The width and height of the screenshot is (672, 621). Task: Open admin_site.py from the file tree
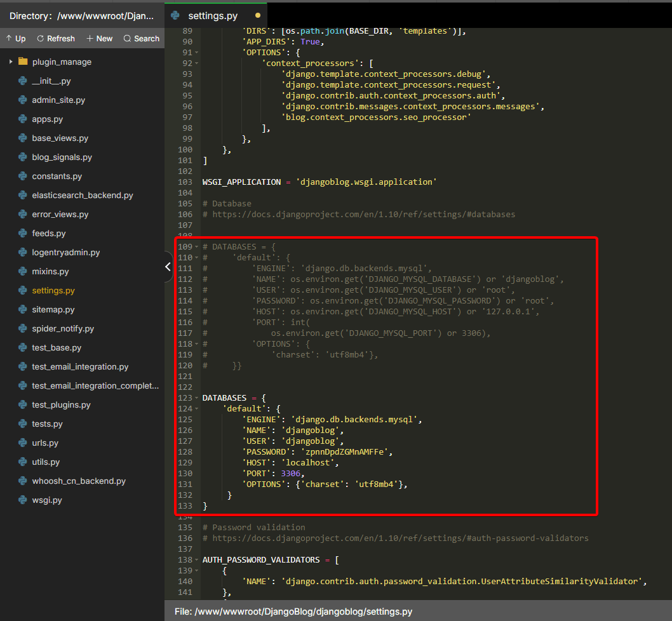point(58,100)
